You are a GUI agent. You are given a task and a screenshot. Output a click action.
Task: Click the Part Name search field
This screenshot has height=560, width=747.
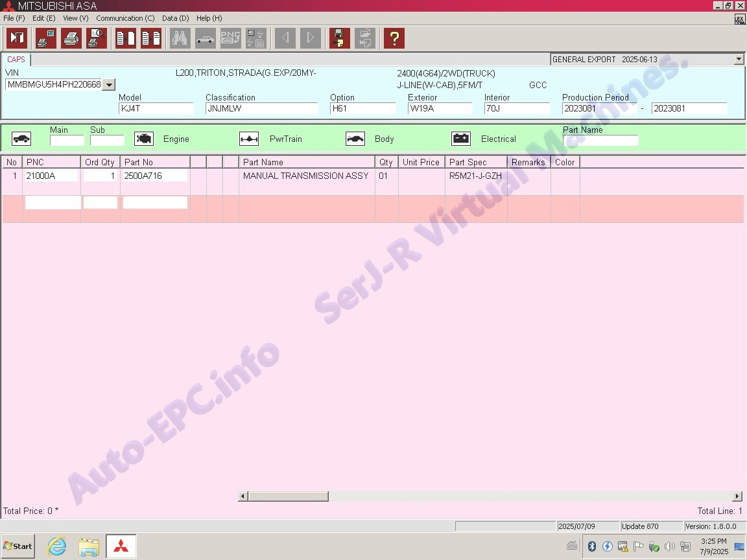(600, 141)
